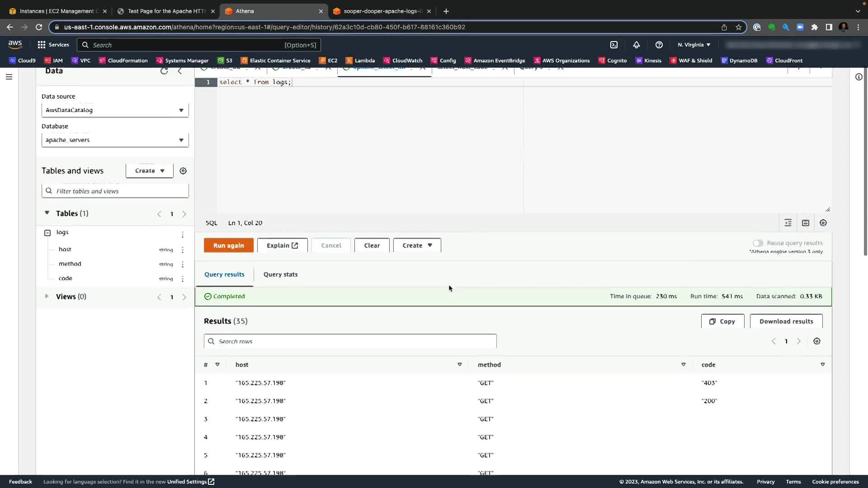
Task: Click the Run again button
Action: (228, 245)
